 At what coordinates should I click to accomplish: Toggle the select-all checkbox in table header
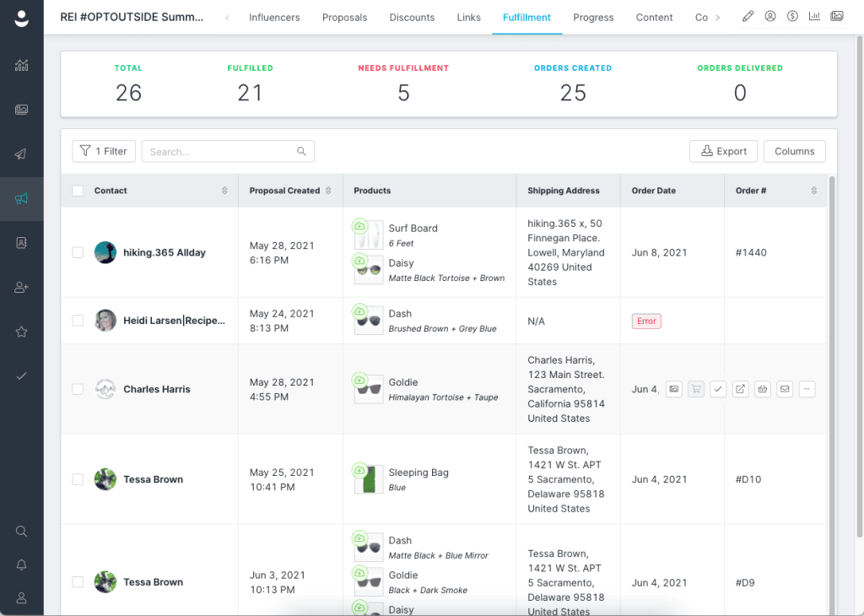(78, 191)
